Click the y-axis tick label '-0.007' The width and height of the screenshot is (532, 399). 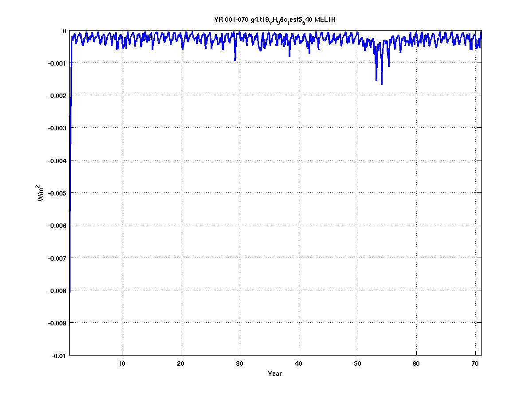click(58, 258)
